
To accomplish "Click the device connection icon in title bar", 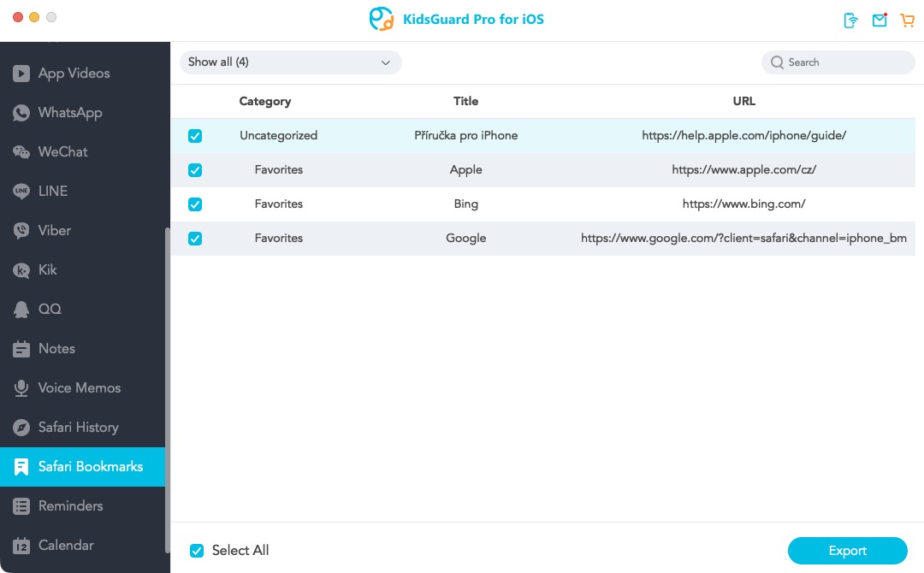I will [850, 21].
